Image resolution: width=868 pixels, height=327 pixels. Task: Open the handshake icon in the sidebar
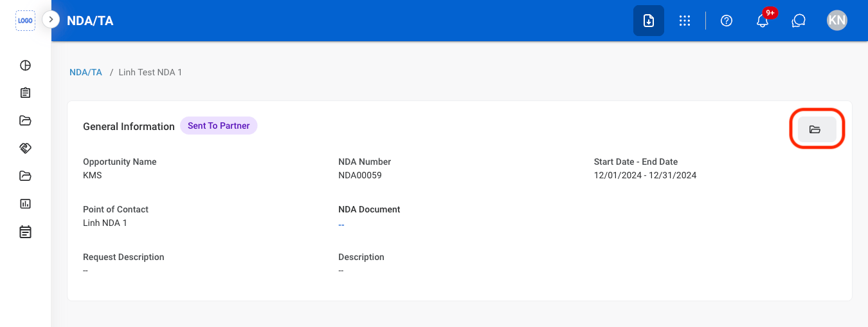(25, 148)
